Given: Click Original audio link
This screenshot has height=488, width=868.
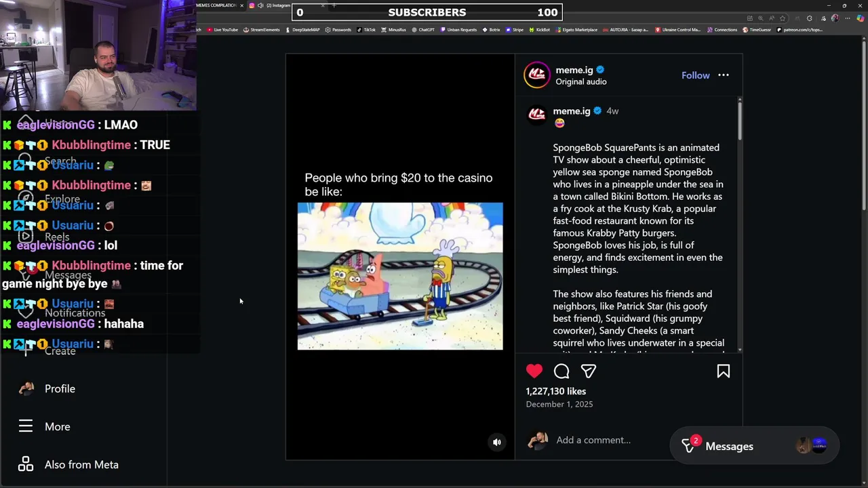Looking at the screenshot, I should pyautogui.click(x=581, y=81).
